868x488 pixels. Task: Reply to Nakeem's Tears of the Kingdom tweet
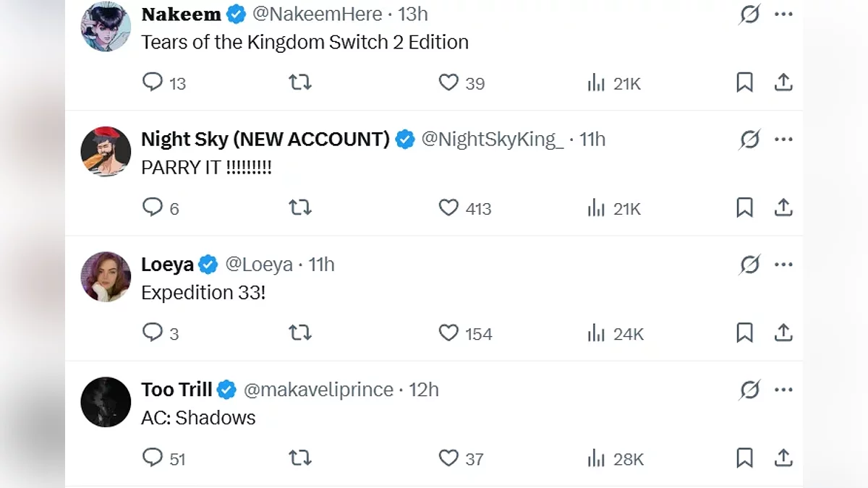click(153, 82)
